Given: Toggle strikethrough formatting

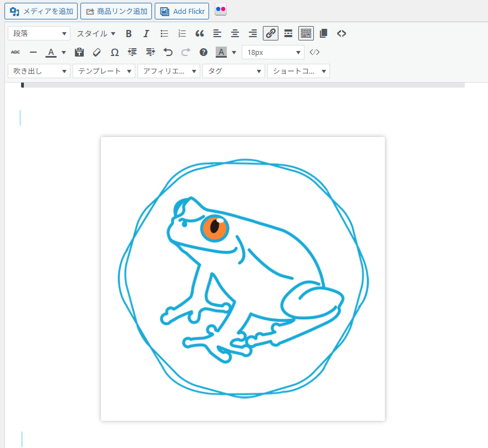Looking at the screenshot, I should tap(16, 52).
